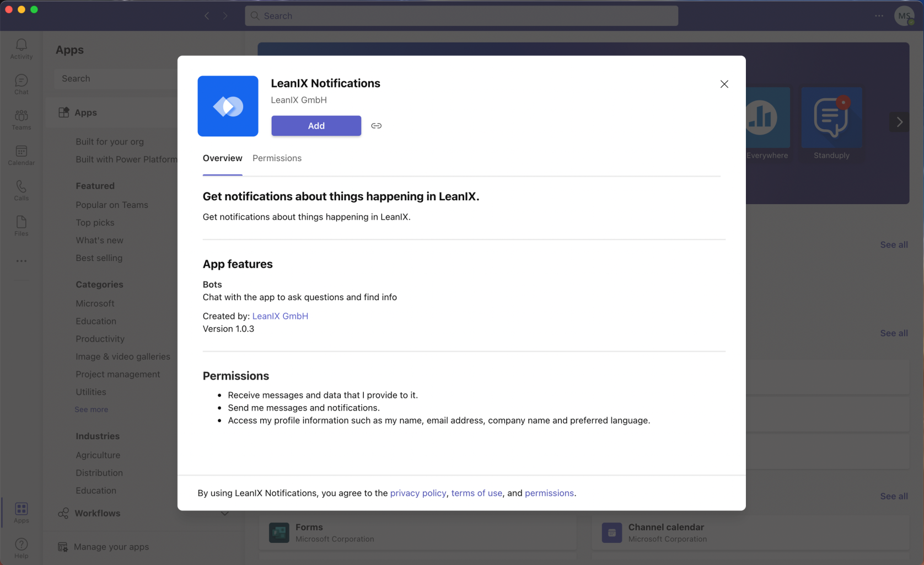Click the See all link directly below the featured banner
Screen dimensions: 924x565
tap(894, 244)
